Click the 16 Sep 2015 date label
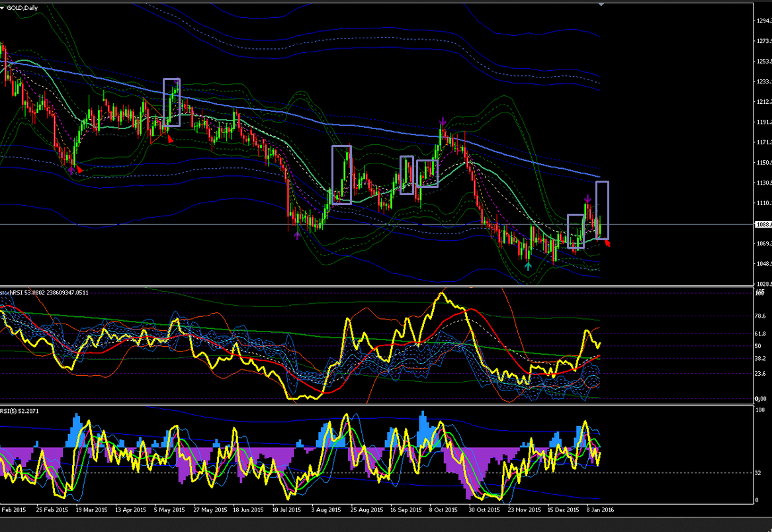The height and width of the screenshot is (532, 772). pyautogui.click(x=406, y=510)
